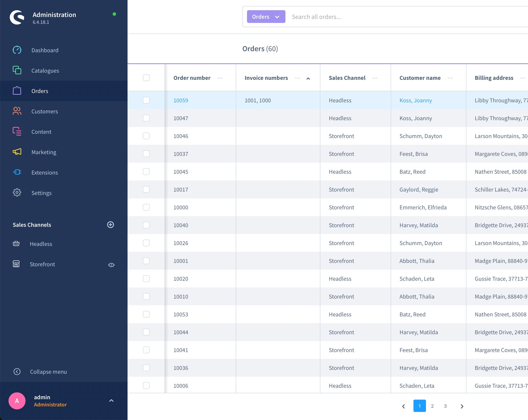
Task: Click customer name Koss, Joanny link
Action: coord(416,100)
